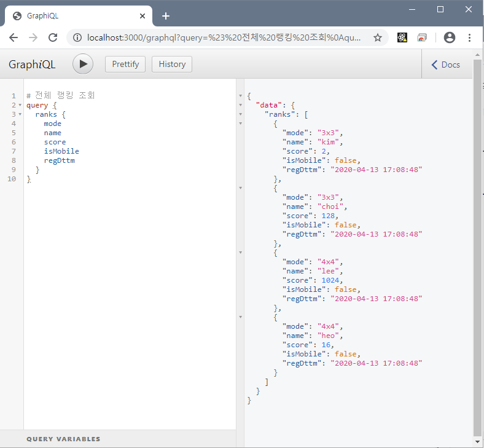The height and width of the screenshot is (448, 484).
Task: Collapse the "ranks" array in results
Action: coord(240,114)
